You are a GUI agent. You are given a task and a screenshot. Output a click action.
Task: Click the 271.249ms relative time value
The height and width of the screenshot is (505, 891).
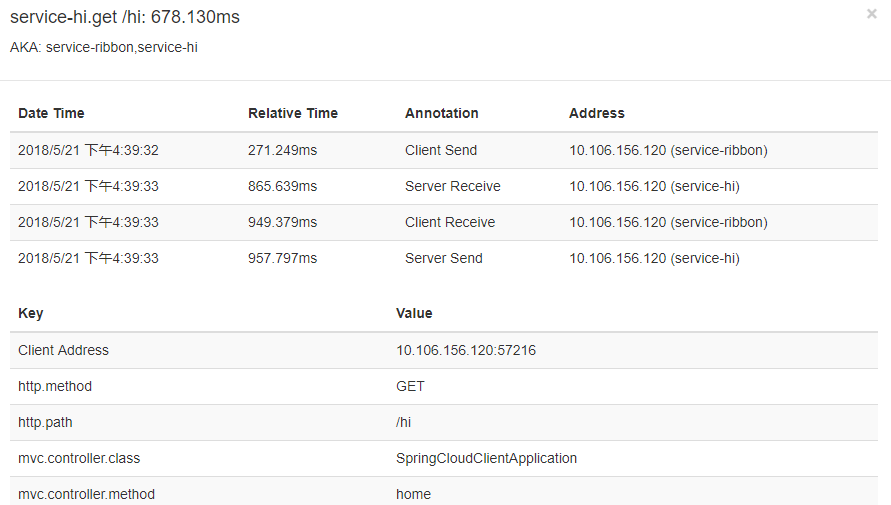pyautogui.click(x=282, y=151)
